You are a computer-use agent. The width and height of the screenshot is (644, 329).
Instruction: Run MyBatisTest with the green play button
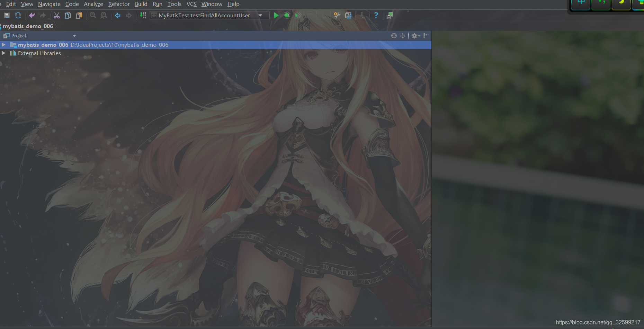[x=276, y=15]
